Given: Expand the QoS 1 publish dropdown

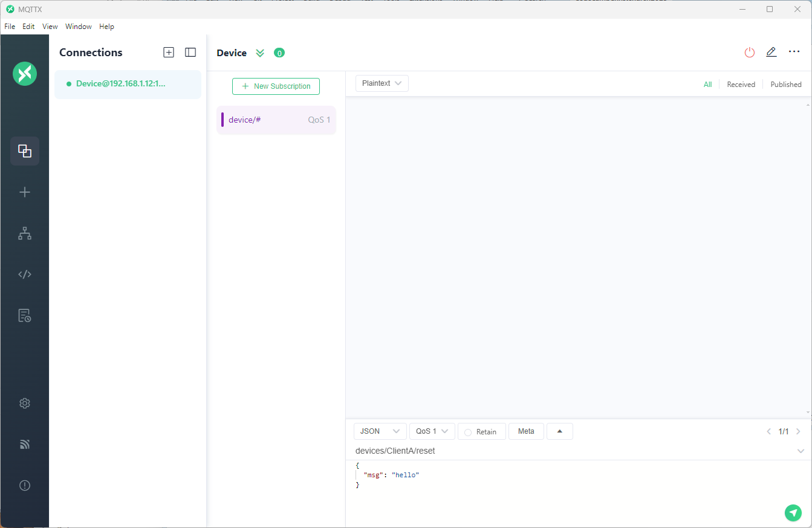Looking at the screenshot, I should point(432,431).
